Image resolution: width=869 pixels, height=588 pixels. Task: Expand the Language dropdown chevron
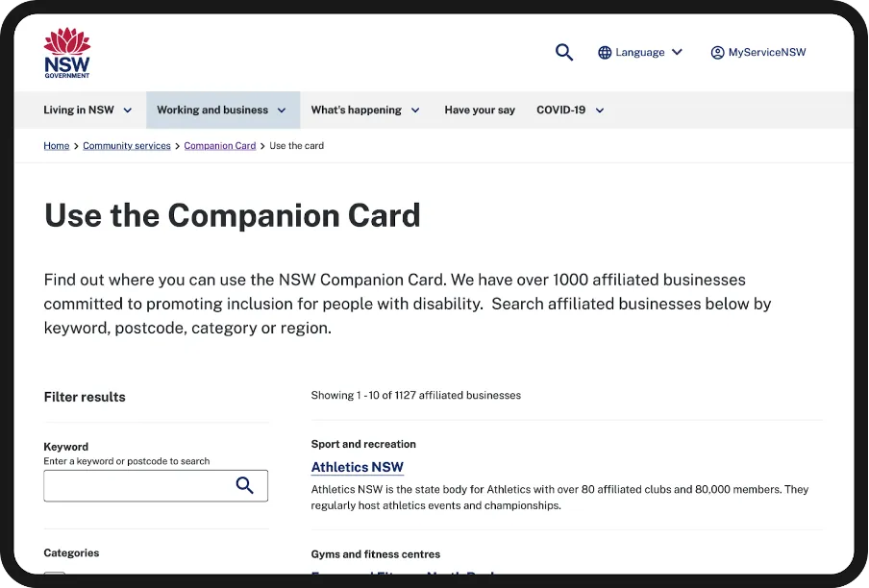click(x=679, y=53)
